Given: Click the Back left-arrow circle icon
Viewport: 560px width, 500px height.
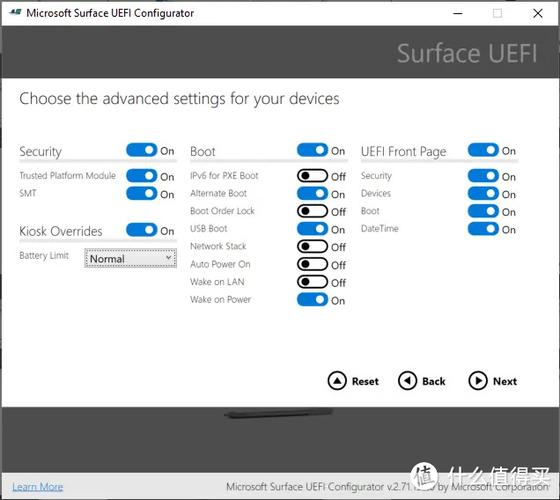Looking at the screenshot, I should [x=407, y=381].
